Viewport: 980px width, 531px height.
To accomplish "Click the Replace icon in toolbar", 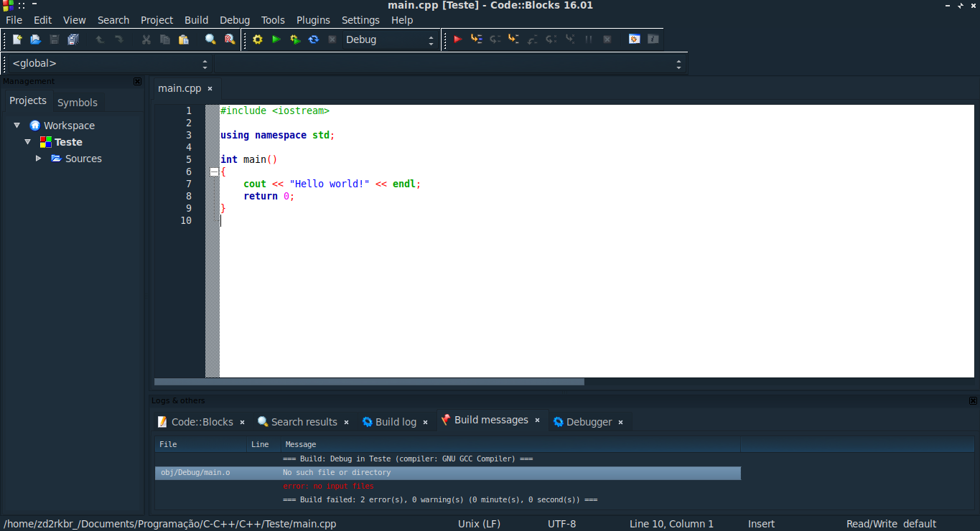I will pyautogui.click(x=229, y=39).
